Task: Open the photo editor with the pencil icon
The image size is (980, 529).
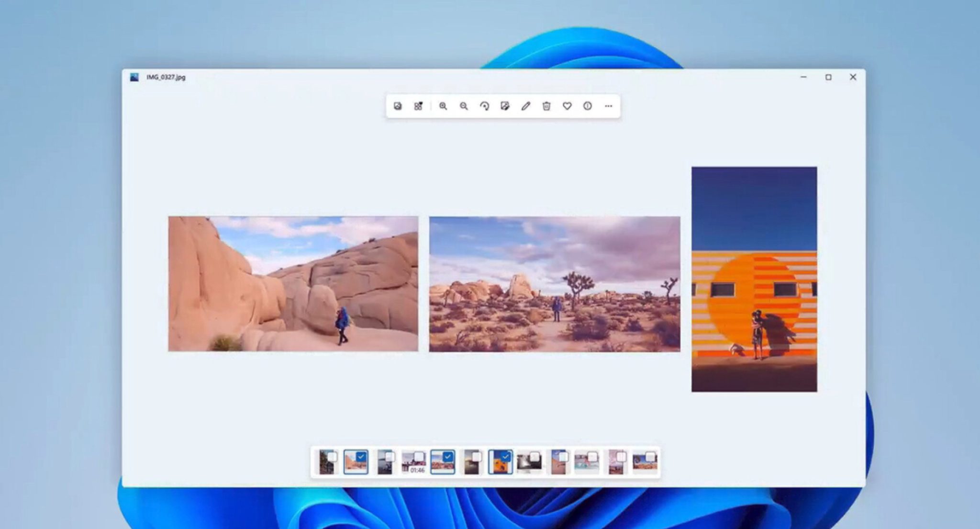Action: coord(525,106)
